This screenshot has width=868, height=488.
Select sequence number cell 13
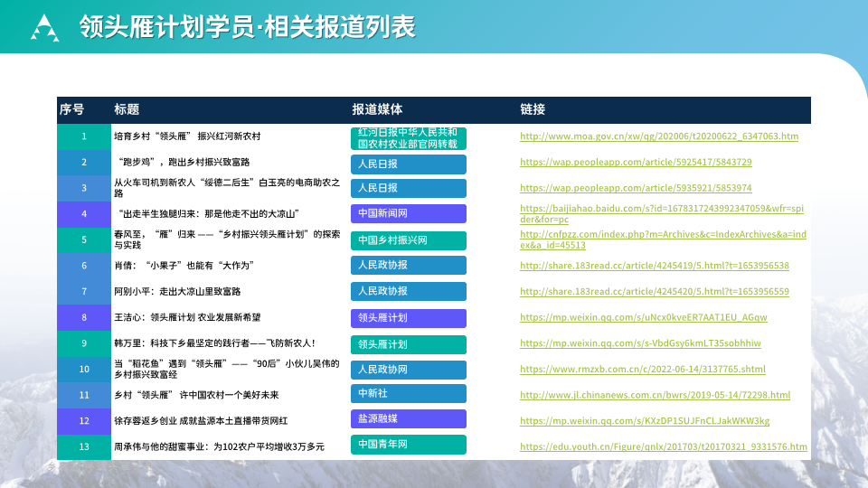coord(84,446)
